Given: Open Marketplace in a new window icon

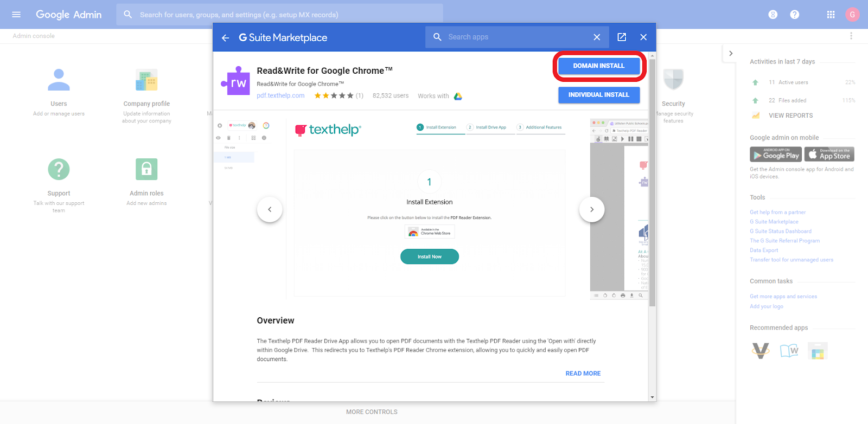Looking at the screenshot, I should point(622,37).
